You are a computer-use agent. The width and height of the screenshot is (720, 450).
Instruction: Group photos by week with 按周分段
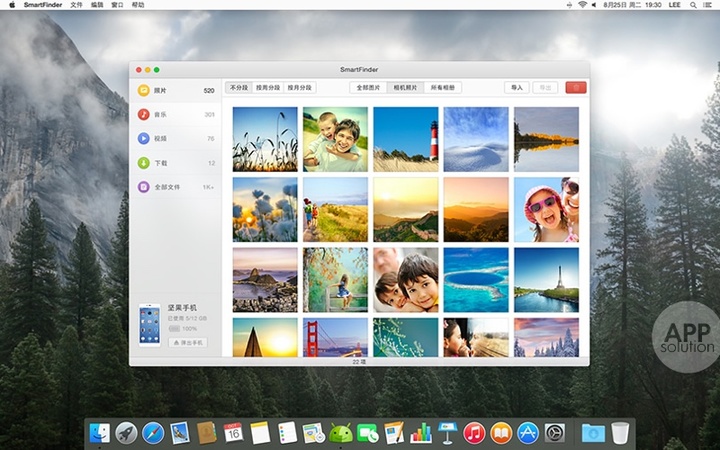tap(268, 88)
